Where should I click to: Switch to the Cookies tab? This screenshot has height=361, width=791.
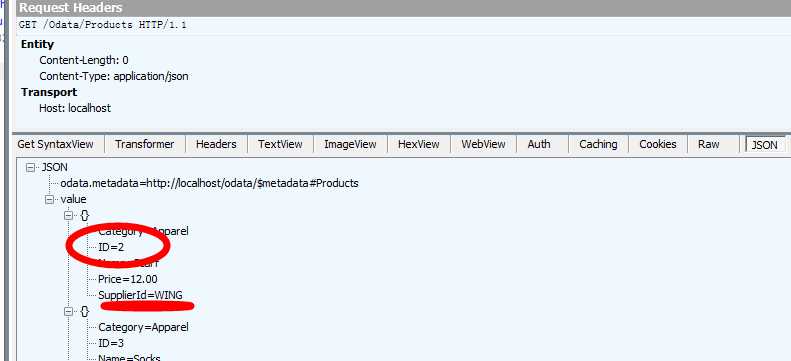point(658,144)
